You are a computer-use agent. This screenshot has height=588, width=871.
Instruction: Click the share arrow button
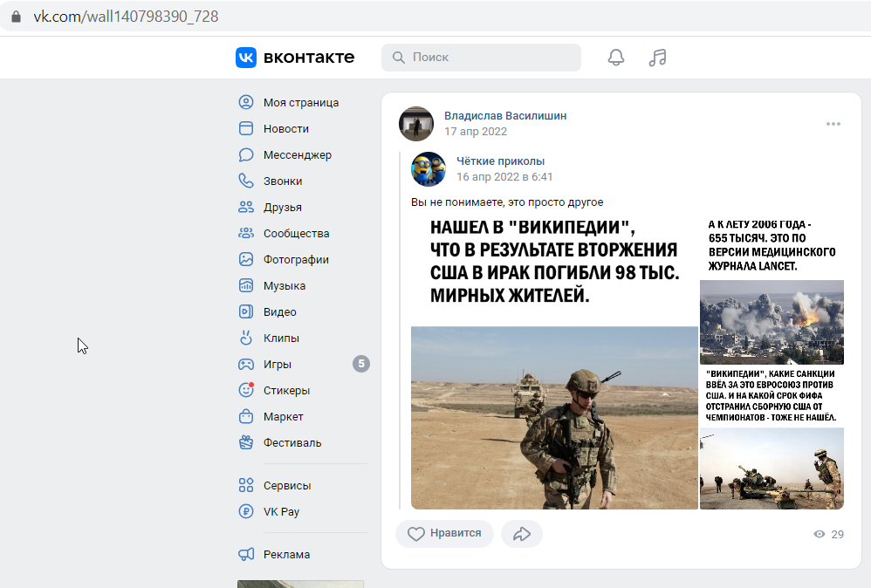(522, 534)
